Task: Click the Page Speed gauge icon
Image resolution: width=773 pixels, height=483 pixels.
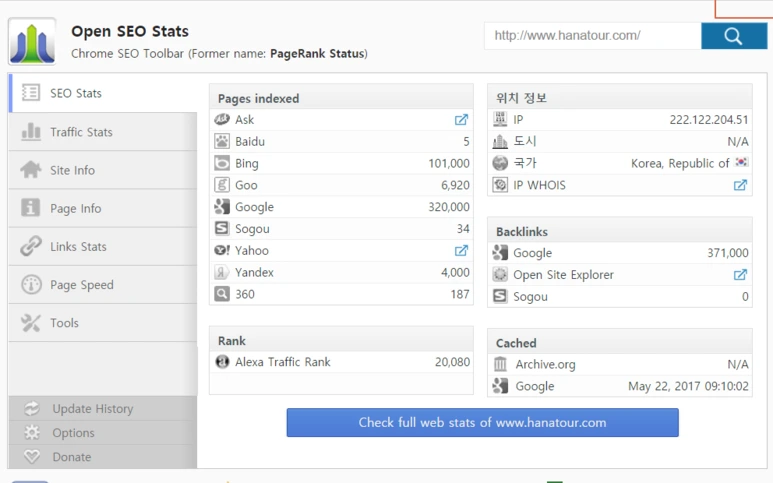Action: [x=31, y=284]
